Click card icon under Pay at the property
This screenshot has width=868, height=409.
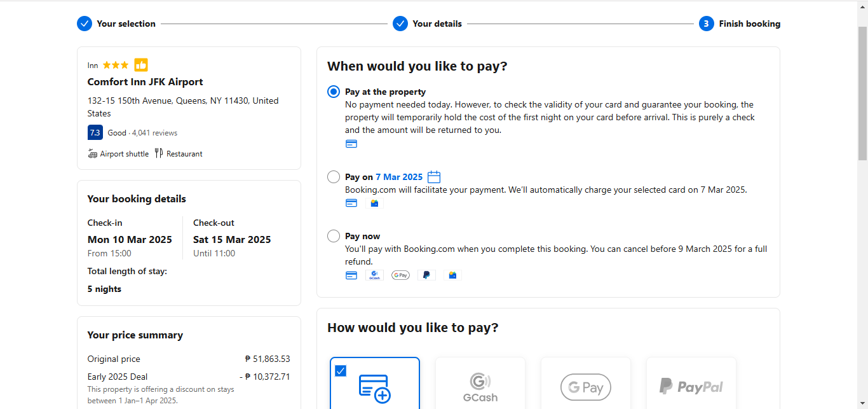351,144
